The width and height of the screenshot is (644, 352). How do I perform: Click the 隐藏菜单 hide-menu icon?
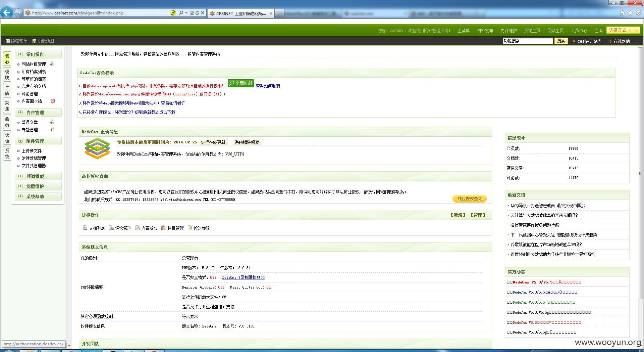[8, 41]
